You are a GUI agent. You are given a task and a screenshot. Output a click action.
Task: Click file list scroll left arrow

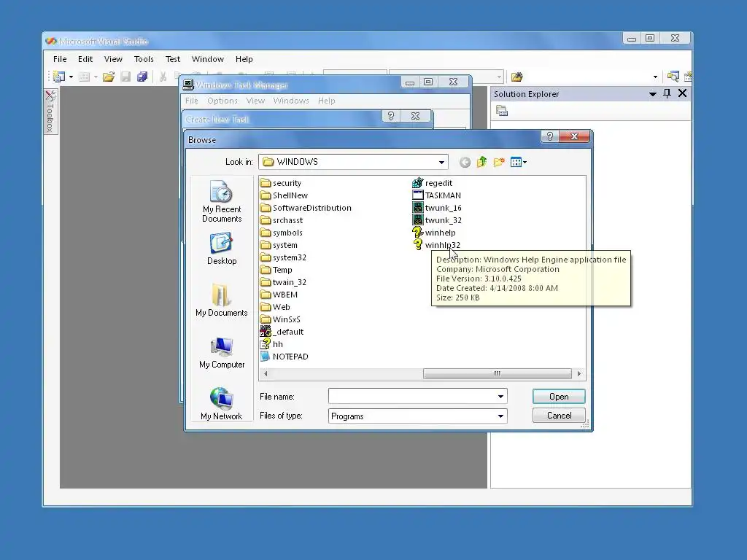[x=266, y=374]
